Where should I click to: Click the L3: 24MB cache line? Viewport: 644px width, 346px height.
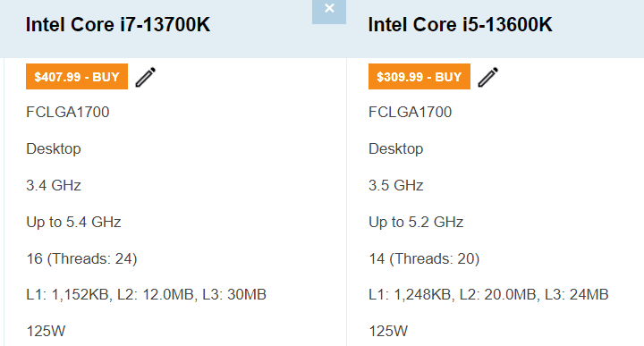(488, 295)
